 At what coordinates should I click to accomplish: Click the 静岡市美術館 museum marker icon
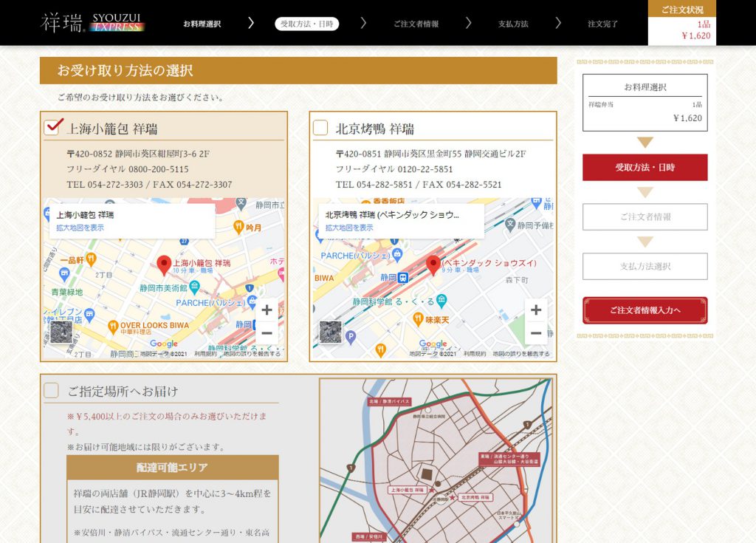pyautogui.click(x=194, y=287)
